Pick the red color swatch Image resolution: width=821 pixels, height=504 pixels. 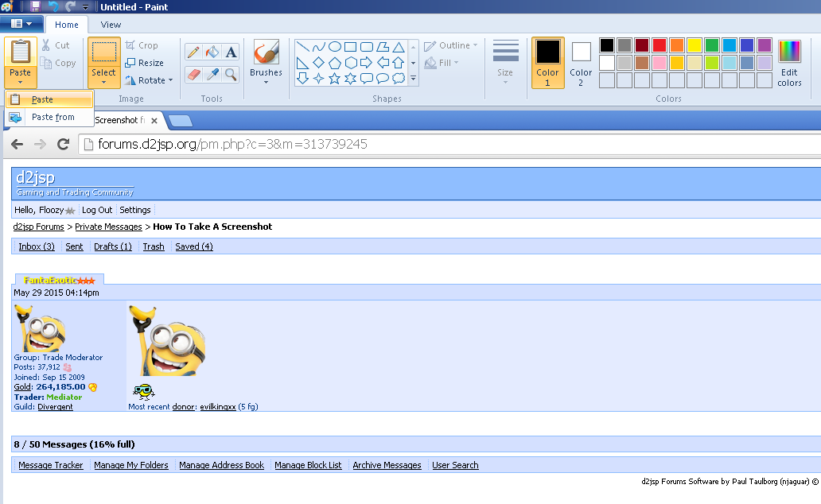pyautogui.click(x=660, y=45)
